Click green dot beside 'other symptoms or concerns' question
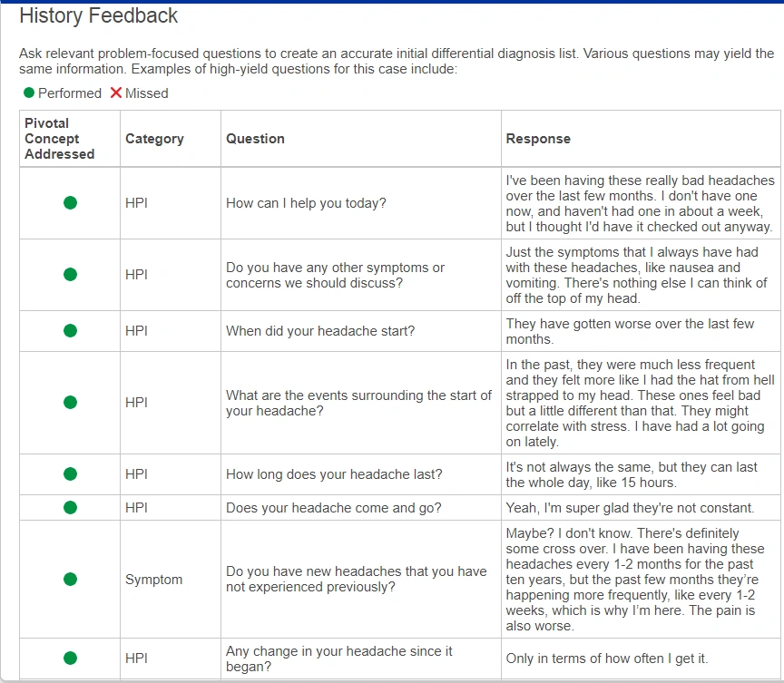 71,275
